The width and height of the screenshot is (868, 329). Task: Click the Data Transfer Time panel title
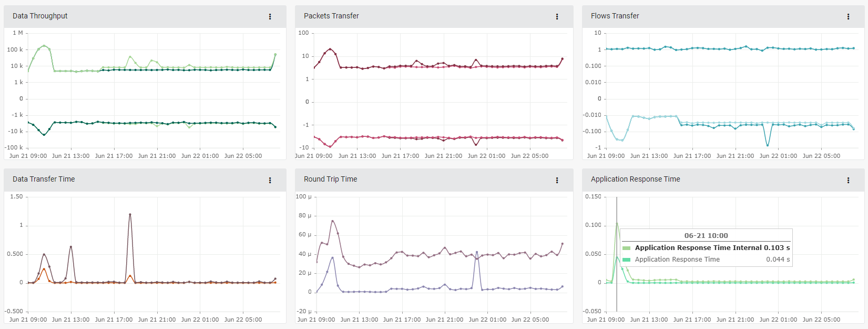tap(44, 179)
